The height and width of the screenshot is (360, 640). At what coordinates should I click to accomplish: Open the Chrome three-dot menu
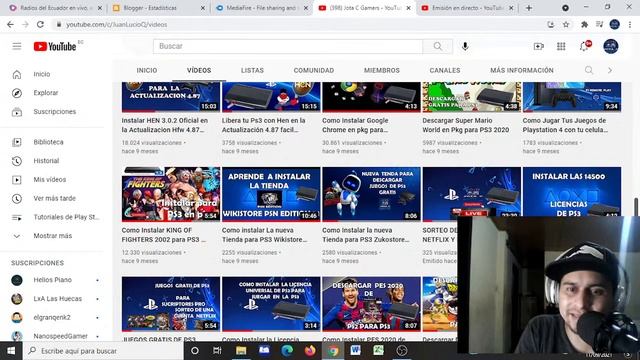(630, 24)
